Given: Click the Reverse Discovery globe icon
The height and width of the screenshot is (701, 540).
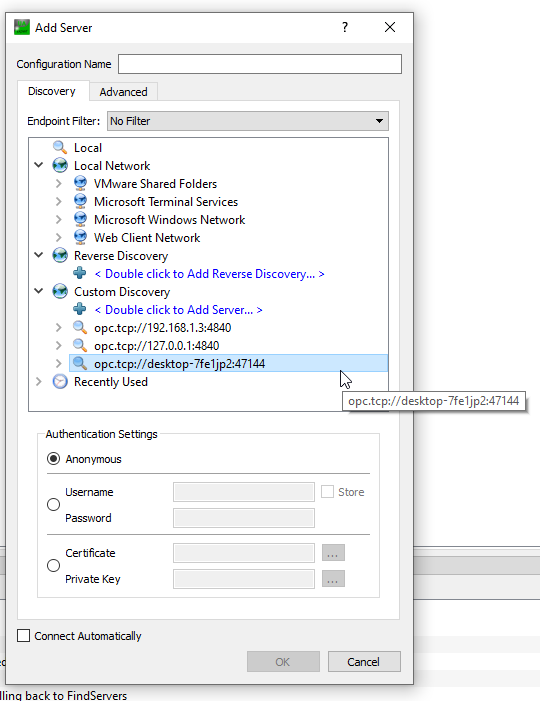Looking at the screenshot, I should pos(59,255).
